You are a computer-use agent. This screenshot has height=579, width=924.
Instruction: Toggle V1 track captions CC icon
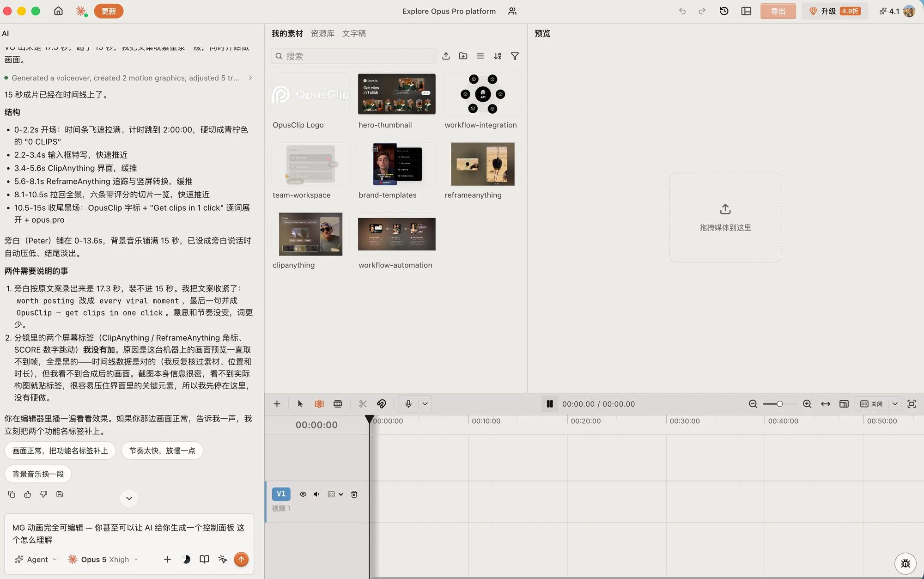point(331,494)
